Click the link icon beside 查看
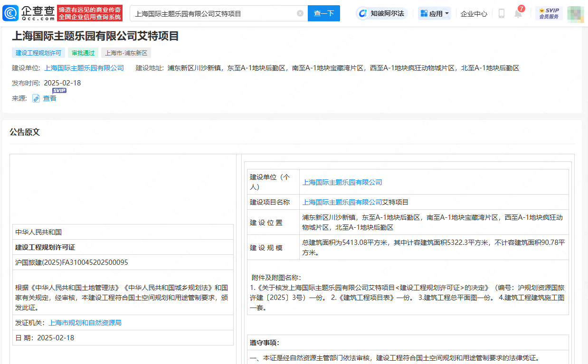 (x=36, y=98)
